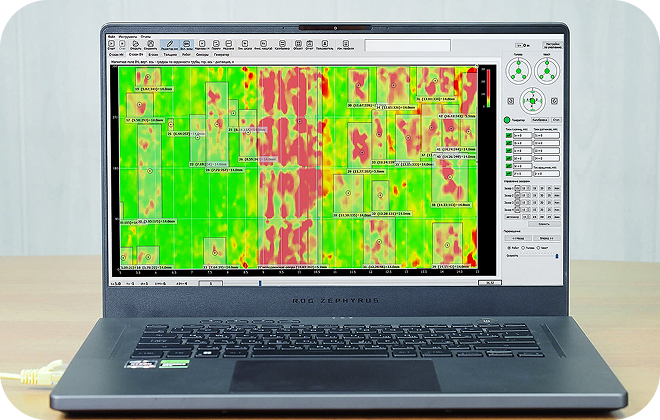
Task: Select the pencil editor tool icon
Action: coord(170,45)
